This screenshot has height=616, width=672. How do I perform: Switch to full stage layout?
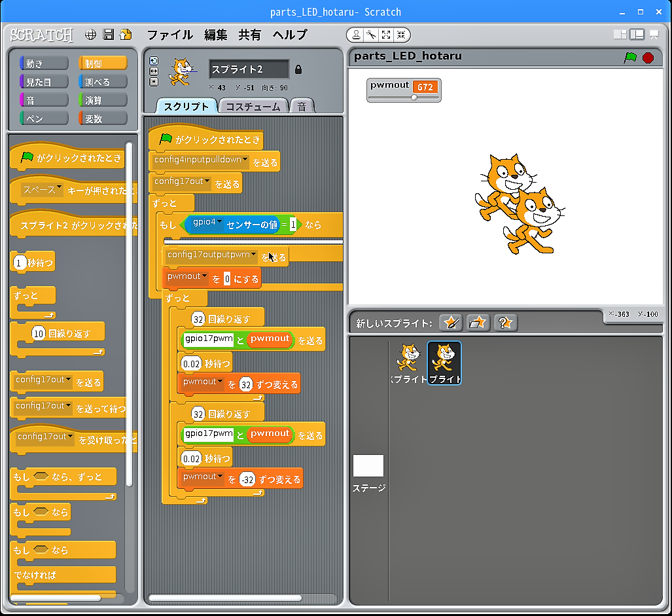click(637, 34)
